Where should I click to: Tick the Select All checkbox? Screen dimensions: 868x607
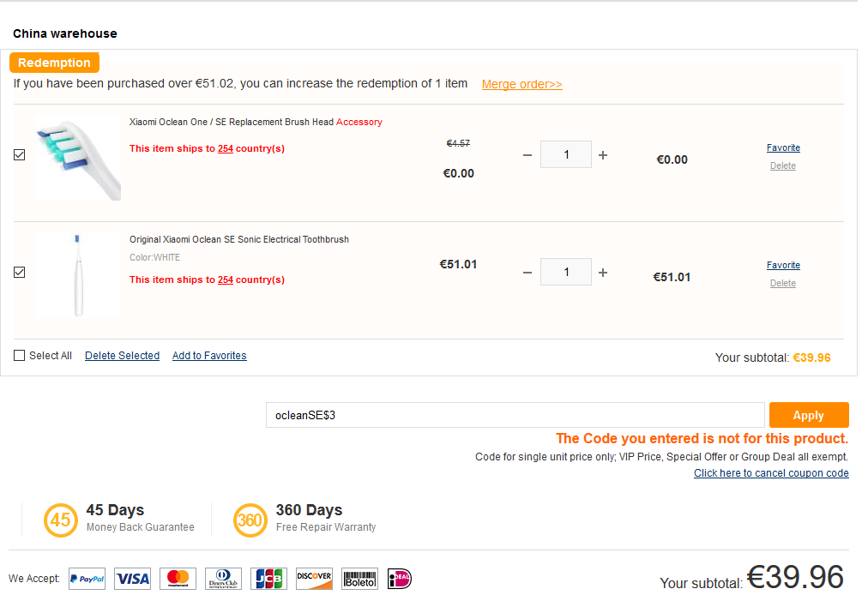pos(20,356)
